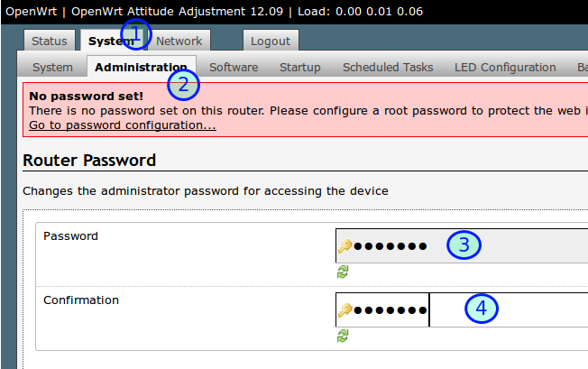Follow the 'Go to password configuration...' link
Viewport: 588px width, 369px height.
click(123, 125)
